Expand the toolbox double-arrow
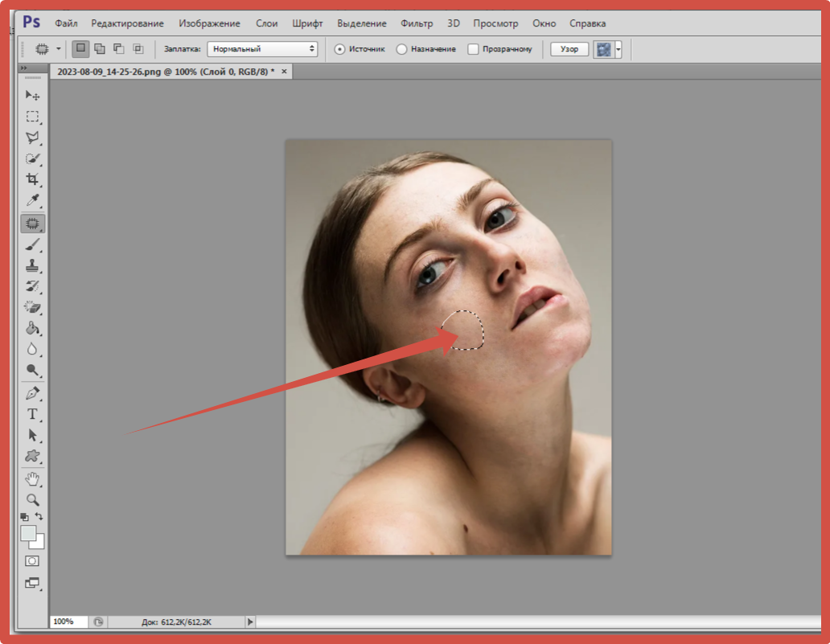 (x=24, y=68)
